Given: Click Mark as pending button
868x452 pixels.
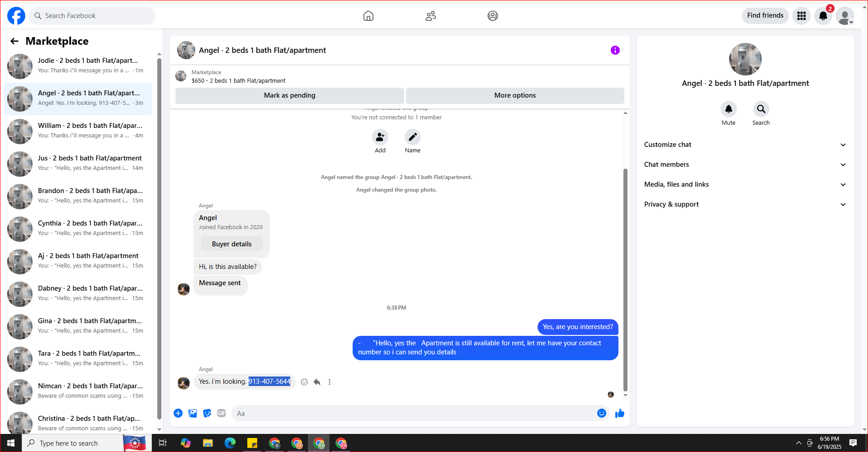Looking at the screenshot, I should 290,95.
